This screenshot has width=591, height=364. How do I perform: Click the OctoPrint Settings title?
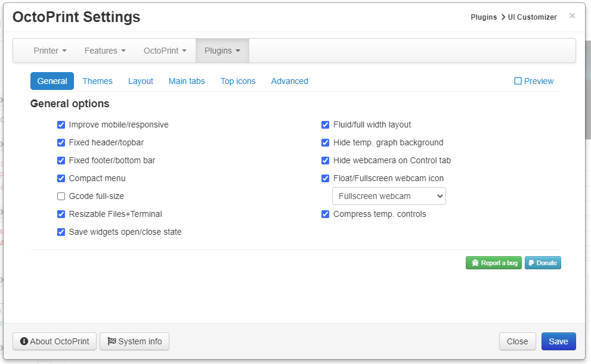(x=76, y=17)
